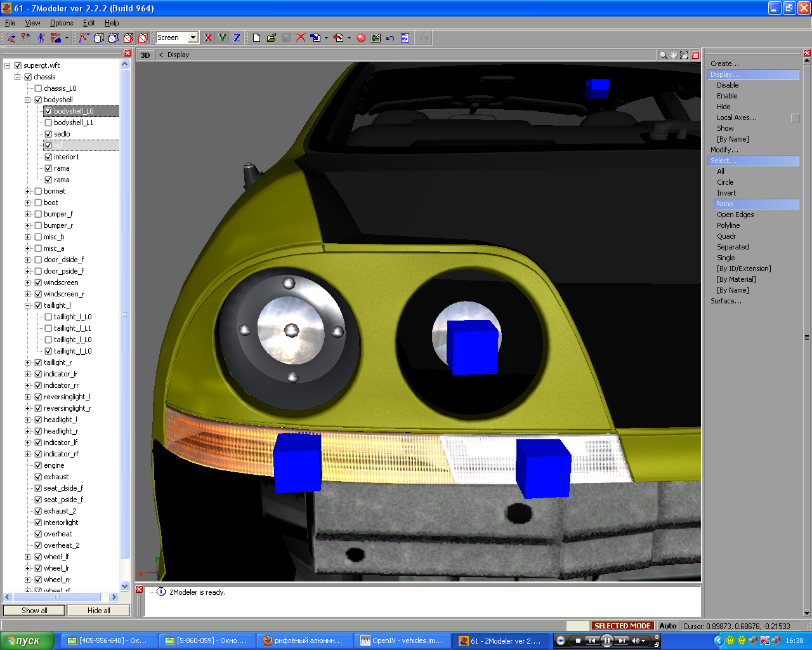
Task: Expand the headlight_l tree node
Action: pyautogui.click(x=27, y=420)
